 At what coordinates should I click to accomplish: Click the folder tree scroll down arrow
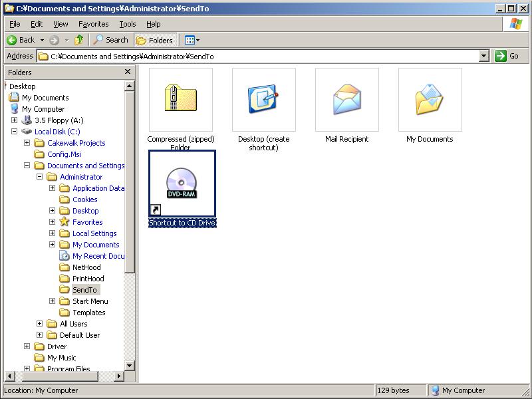(x=129, y=365)
